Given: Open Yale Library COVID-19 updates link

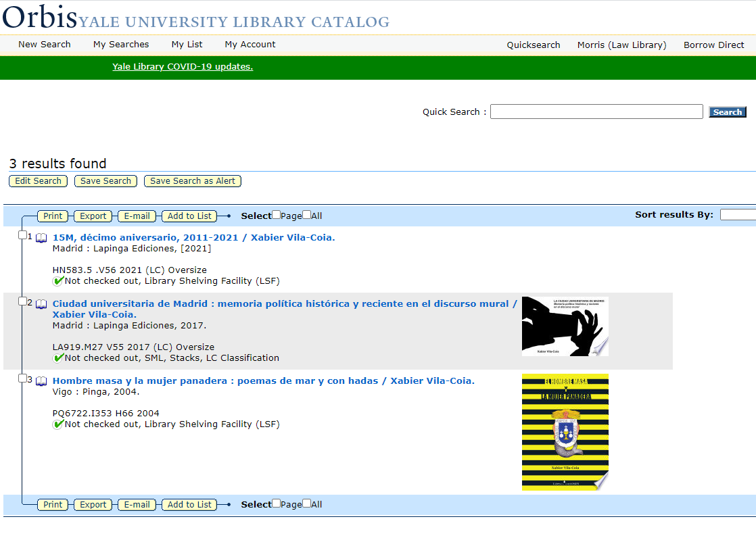Looking at the screenshot, I should coord(183,66).
